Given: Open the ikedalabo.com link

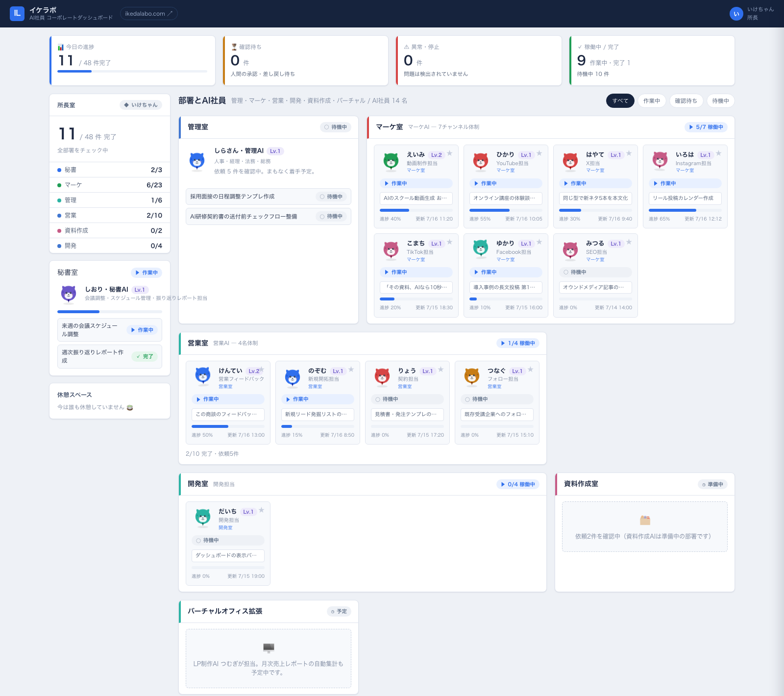Looking at the screenshot, I should [149, 14].
